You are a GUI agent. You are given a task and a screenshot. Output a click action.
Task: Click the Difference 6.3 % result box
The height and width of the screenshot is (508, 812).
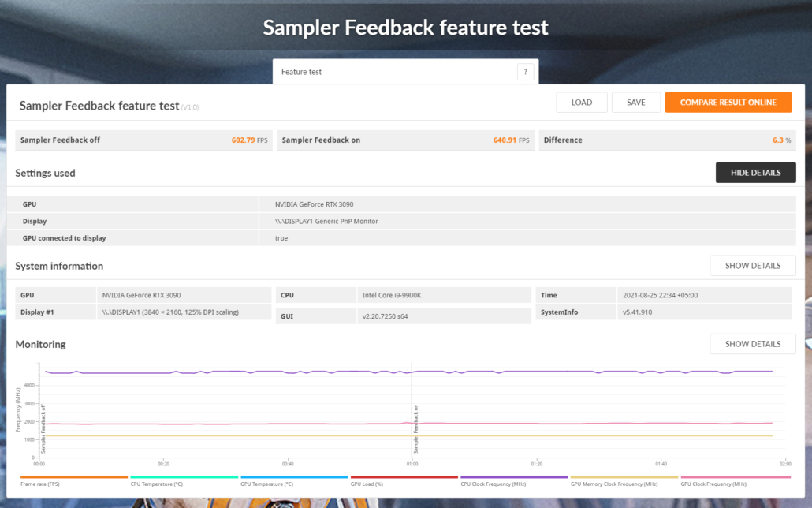click(x=667, y=140)
